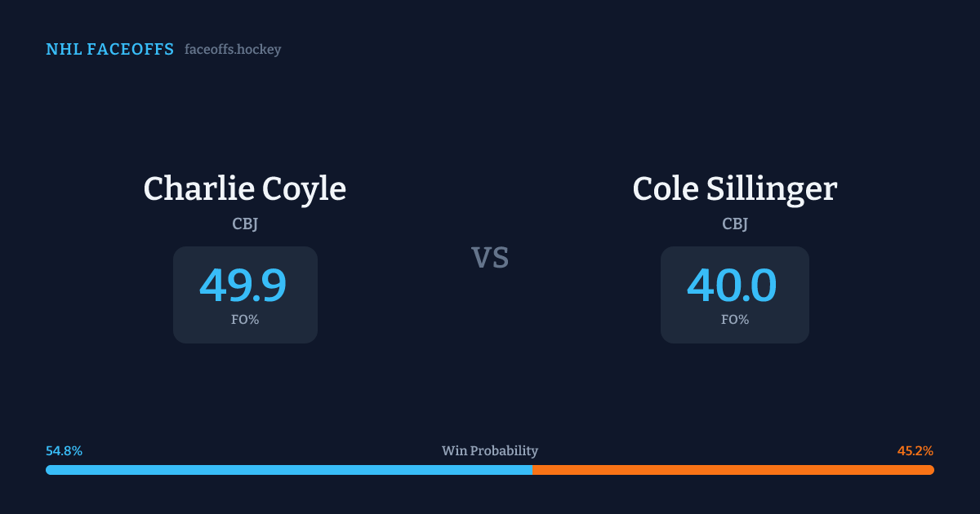Click the CBJ team label under Cole Sillinger

coord(735,224)
